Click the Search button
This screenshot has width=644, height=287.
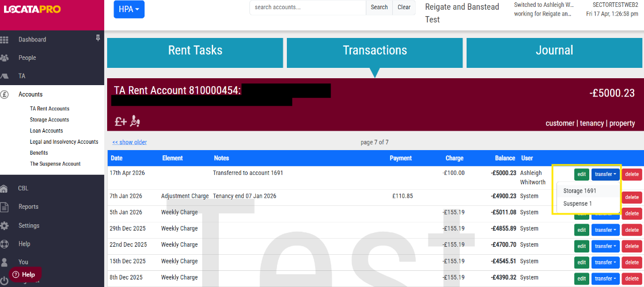(x=379, y=7)
